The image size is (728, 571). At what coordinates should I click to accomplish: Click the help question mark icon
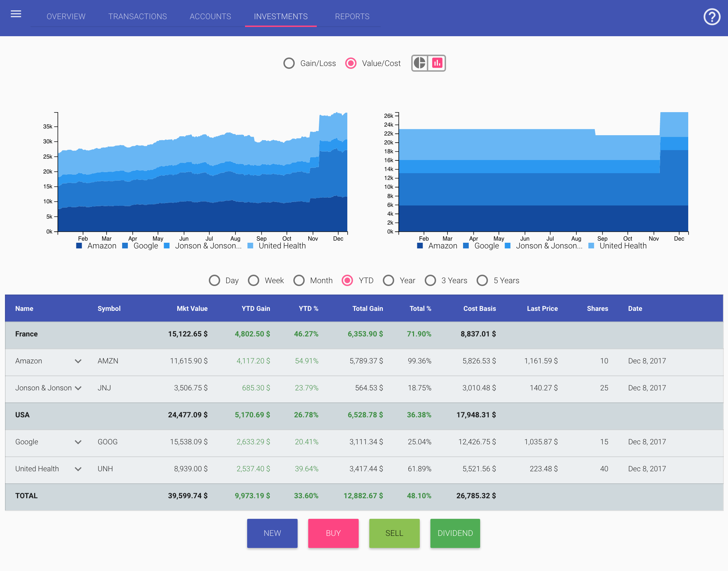point(712,16)
